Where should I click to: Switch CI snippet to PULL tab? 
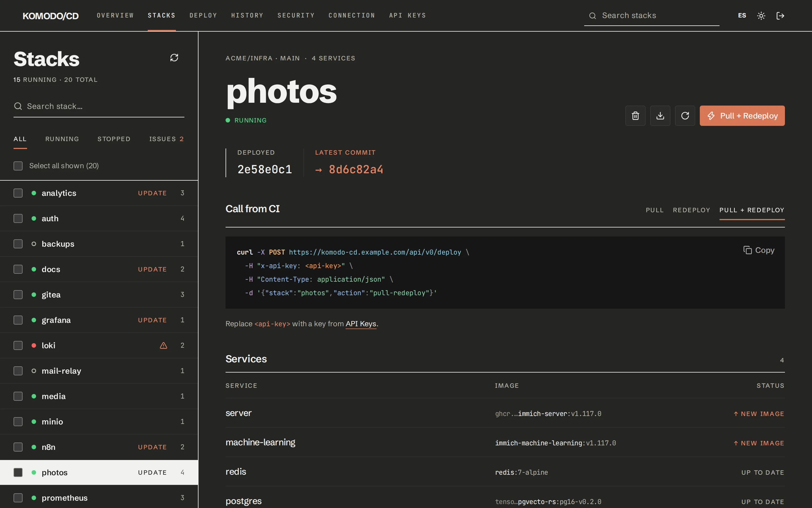[654, 210]
